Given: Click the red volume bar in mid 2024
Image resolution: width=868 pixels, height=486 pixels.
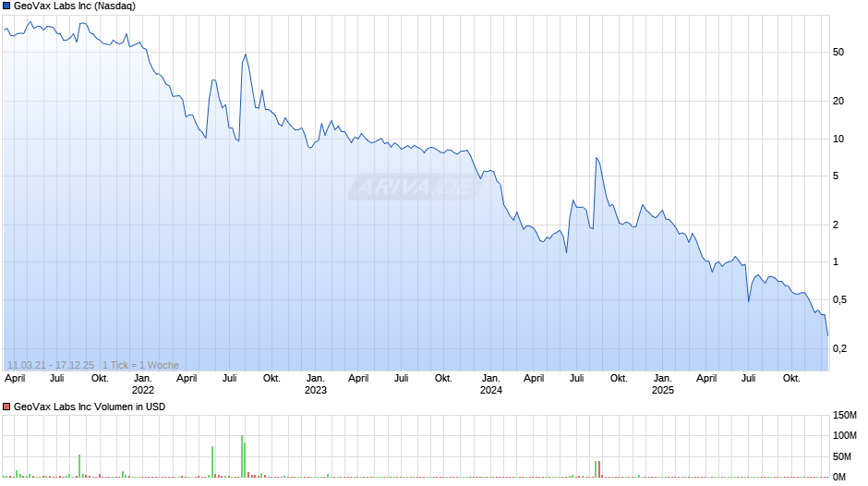Looking at the screenshot, I should pyautogui.click(x=599, y=468).
